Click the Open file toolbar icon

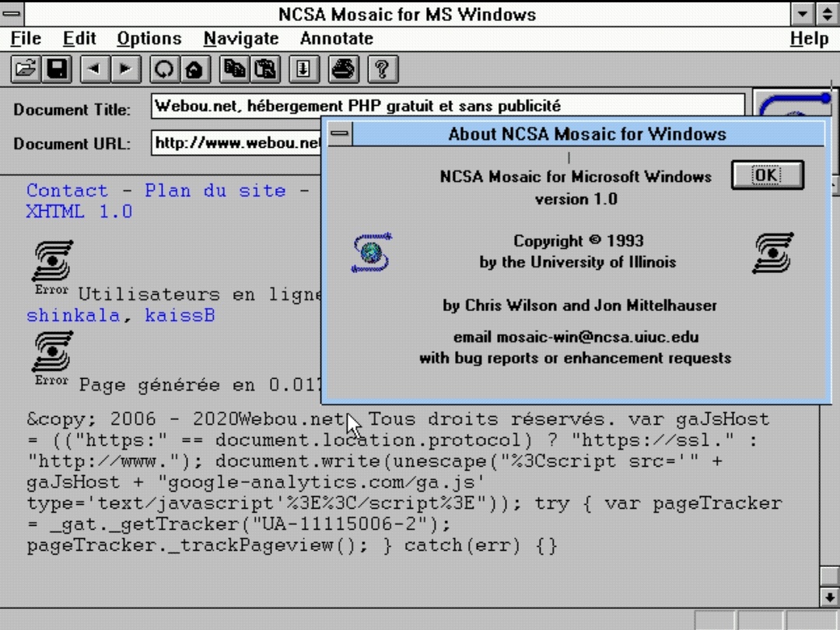tap(26, 69)
